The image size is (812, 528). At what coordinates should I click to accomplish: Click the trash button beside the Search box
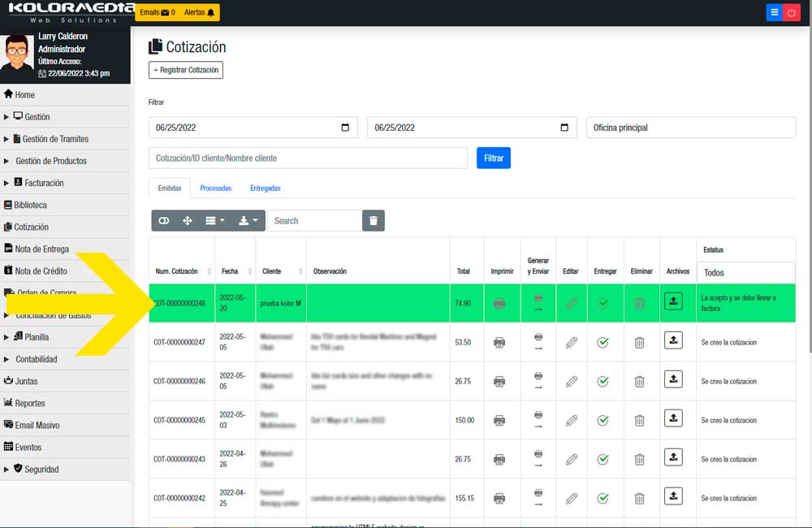pos(374,221)
